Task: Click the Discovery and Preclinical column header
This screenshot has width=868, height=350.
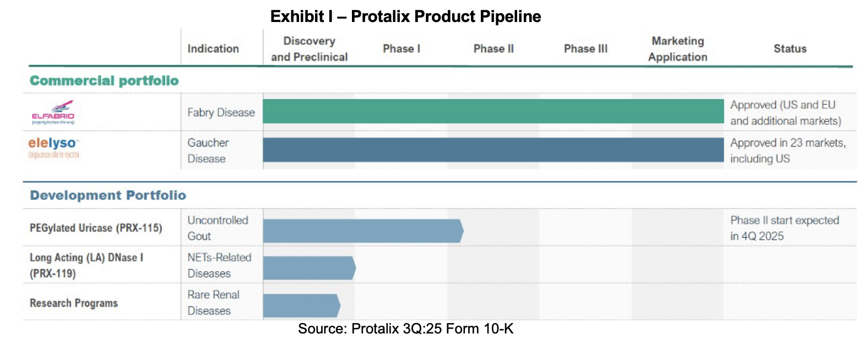Action: (309, 49)
